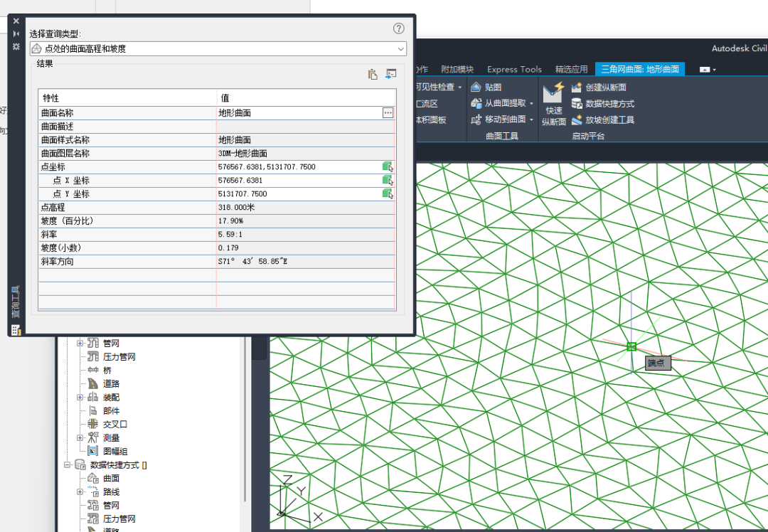This screenshot has width=768, height=532.
Task: Expand the 装配 tree node
Action: [80, 398]
